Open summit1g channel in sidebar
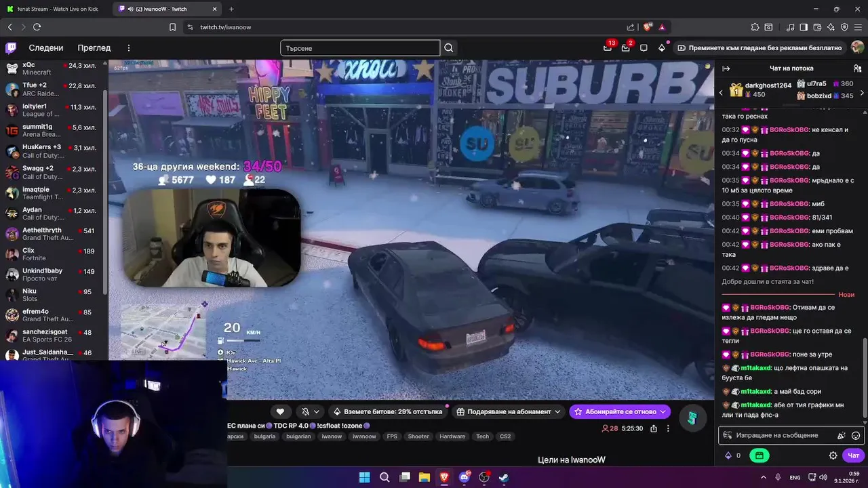 point(53,130)
